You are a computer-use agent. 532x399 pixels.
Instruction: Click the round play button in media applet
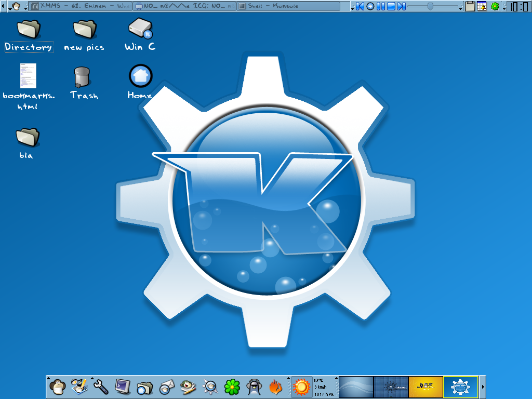370,6
